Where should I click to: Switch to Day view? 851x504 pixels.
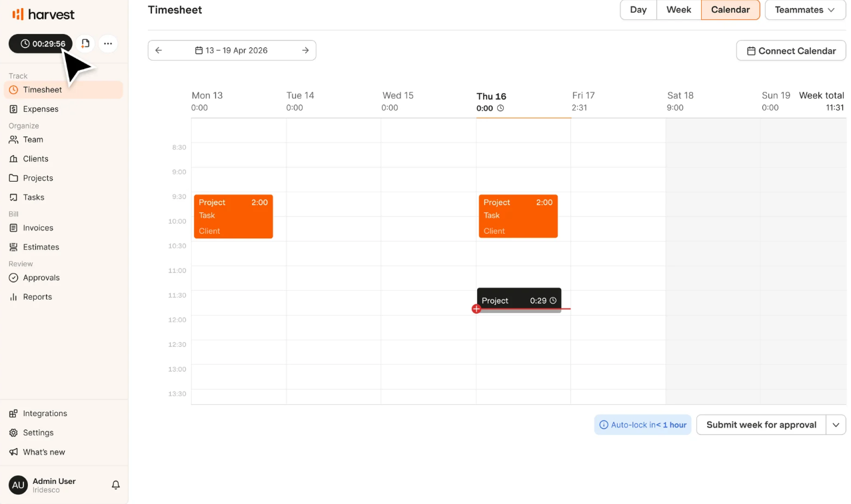click(x=638, y=10)
